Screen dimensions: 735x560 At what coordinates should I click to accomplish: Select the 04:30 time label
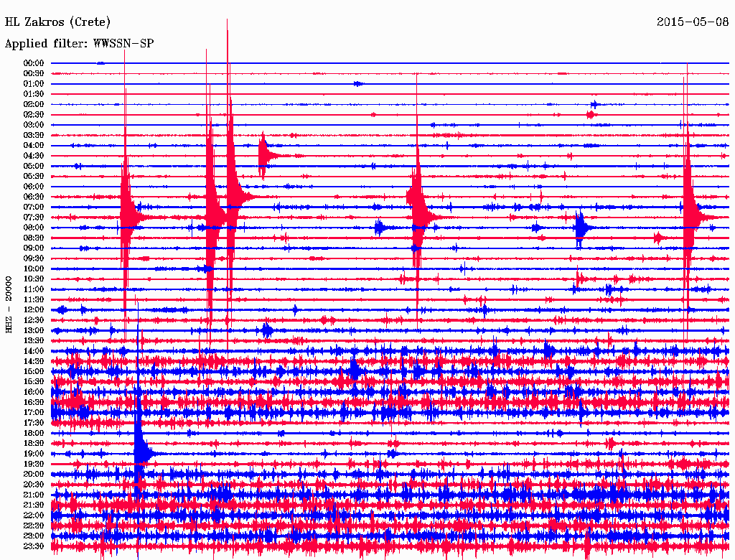(x=34, y=156)
